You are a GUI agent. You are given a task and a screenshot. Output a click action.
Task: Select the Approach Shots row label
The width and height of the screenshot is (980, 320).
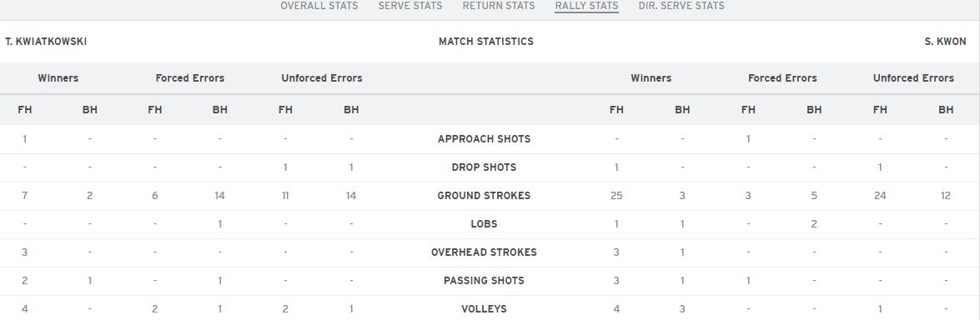point(485,138)
